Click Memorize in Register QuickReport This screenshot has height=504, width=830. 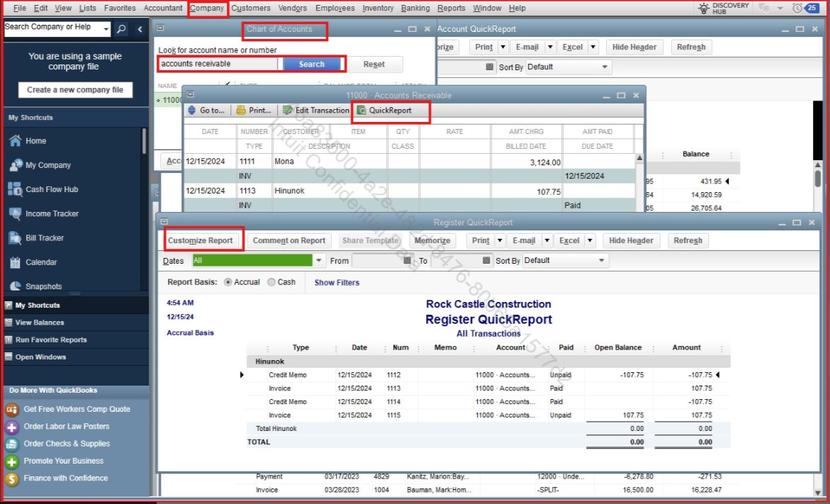coord(432,240)
